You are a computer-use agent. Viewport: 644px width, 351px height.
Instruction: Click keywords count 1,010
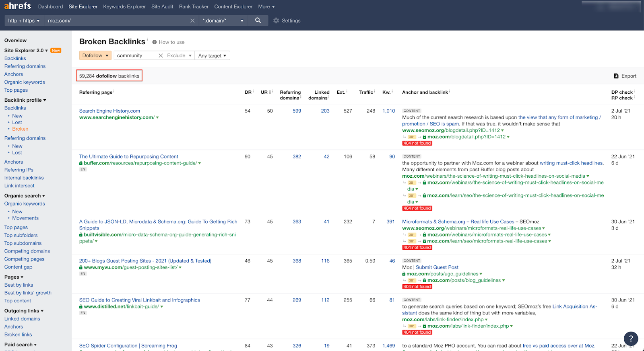[x=388, y=111]
